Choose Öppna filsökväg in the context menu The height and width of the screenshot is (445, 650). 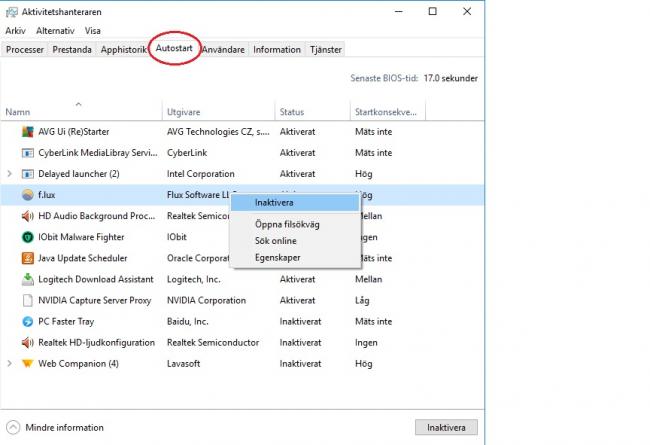(x=295, y=224)
